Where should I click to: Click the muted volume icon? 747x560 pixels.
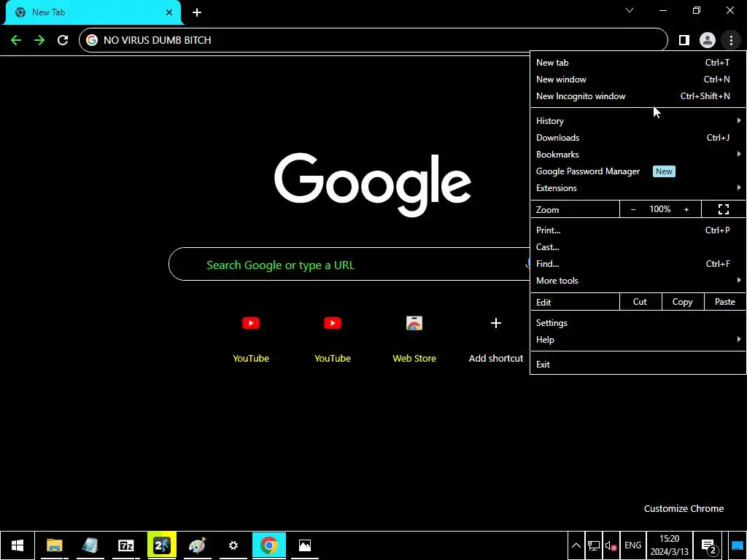[x=611, y=545]
